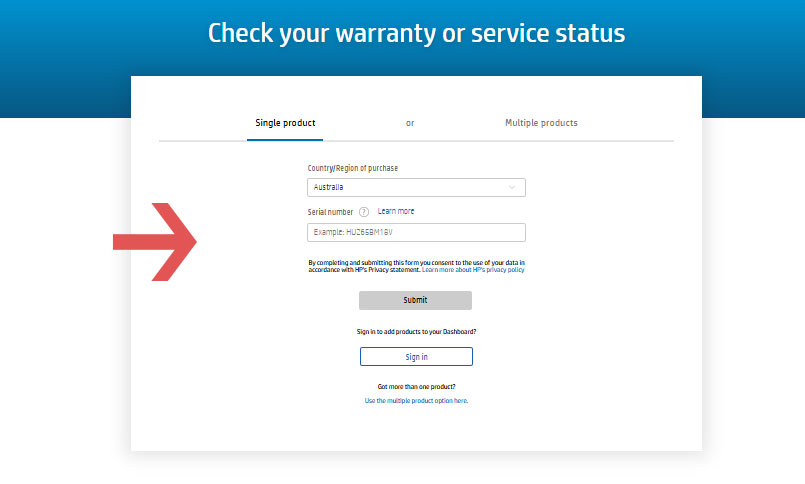Open the Country/Region of purchase dropdown
Image resolution: width=805 pixels, height=484 pixels.
416,187
